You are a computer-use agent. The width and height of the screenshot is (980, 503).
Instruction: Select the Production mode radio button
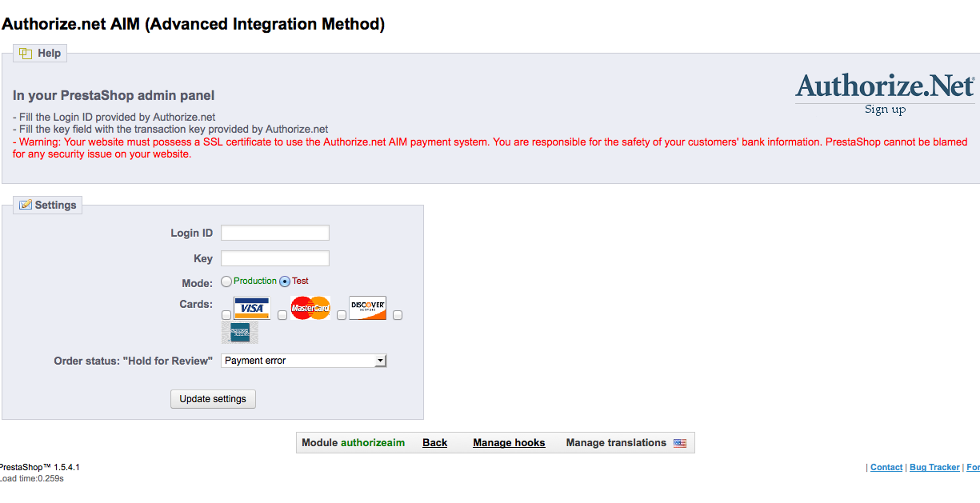(x=226, y=281)
